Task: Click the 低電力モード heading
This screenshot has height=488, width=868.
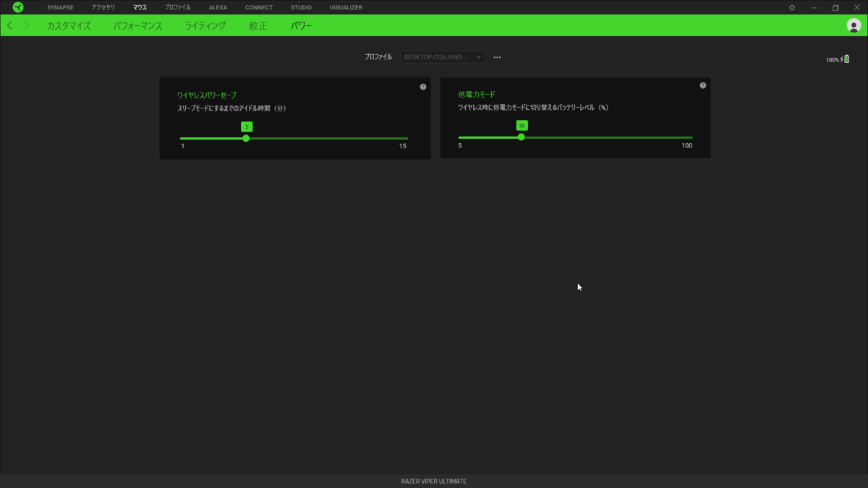Action: (x=477, y=94)
